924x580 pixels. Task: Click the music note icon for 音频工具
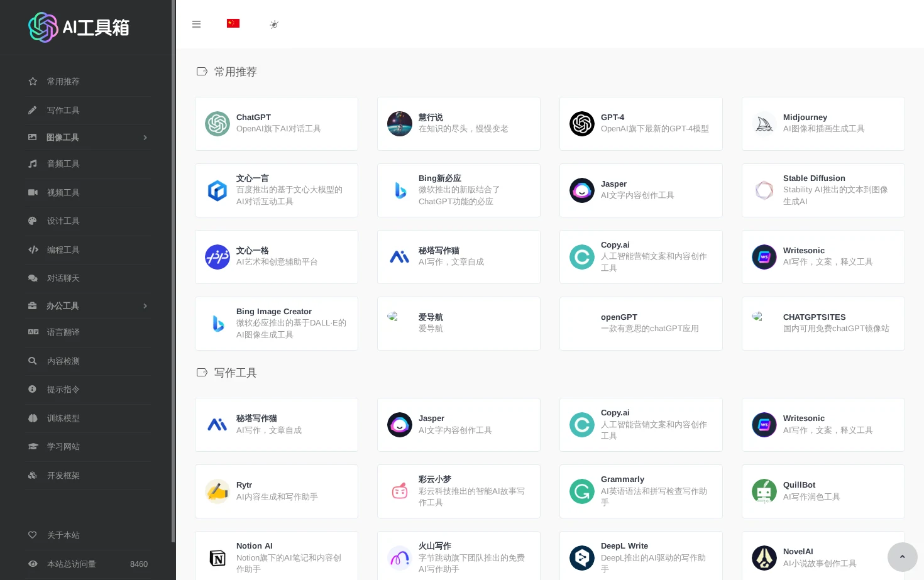coord(33,164)
